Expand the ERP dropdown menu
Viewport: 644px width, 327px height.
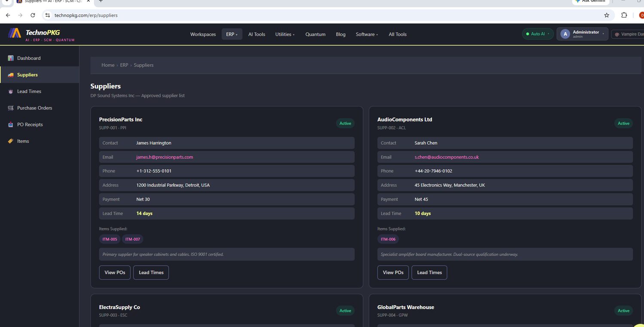point(232,34)
